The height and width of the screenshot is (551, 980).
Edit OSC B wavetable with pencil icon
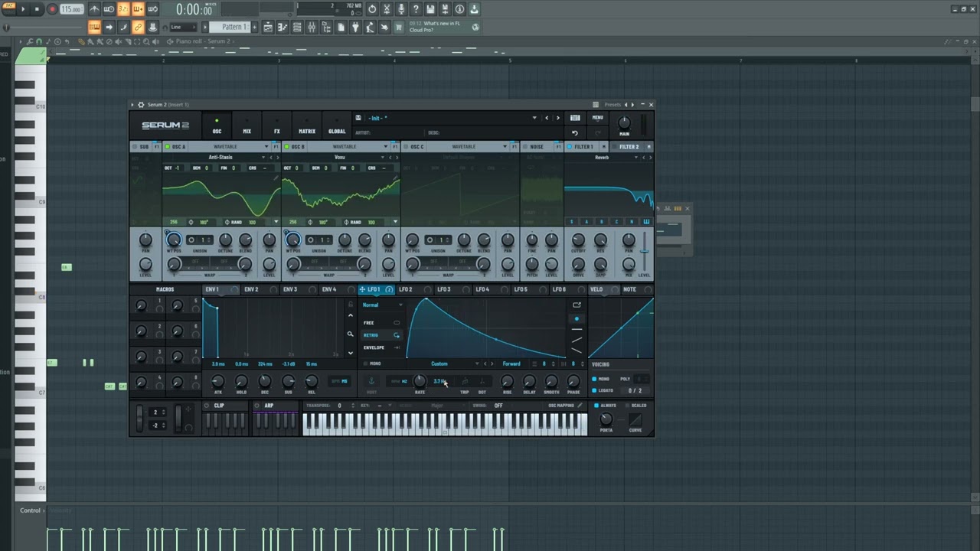click(x=397, y=178)
